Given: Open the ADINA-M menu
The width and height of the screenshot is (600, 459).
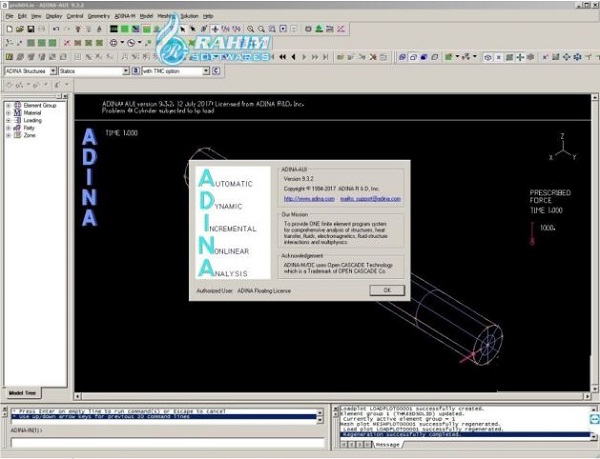Looking at the screenshot, I should (x=125, y=16).
